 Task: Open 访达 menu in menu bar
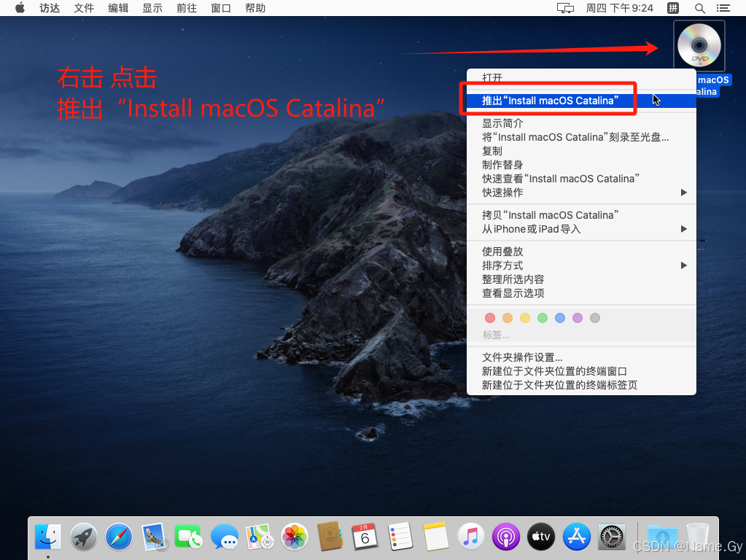click(50, 8)
